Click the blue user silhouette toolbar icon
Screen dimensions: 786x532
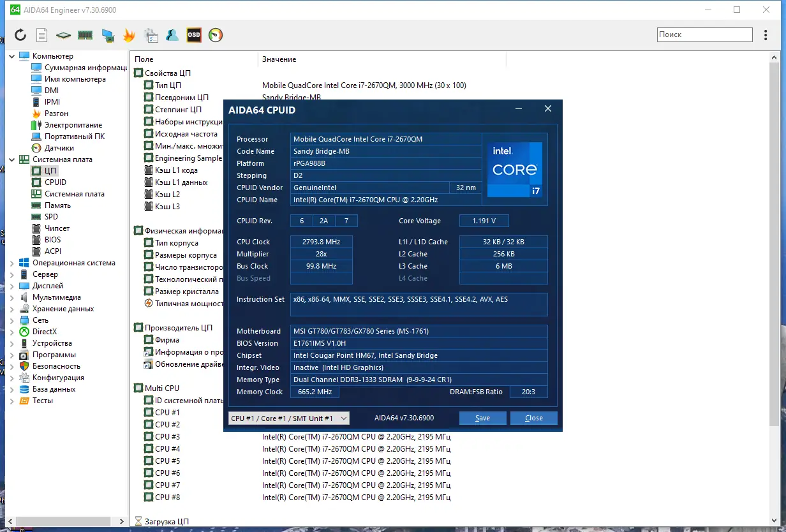coord(172,35)
